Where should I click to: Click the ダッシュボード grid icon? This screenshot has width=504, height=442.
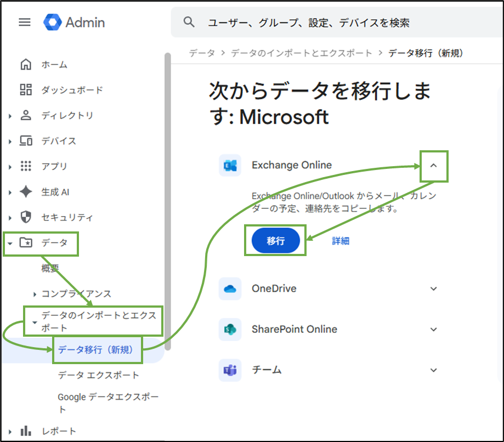[x=26, y=90]
